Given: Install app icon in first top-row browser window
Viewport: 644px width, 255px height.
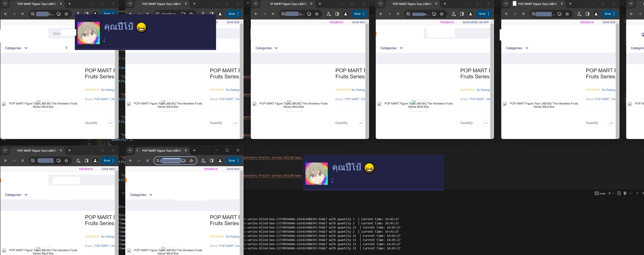Looking at the screenshot, I should [x=59, y=14].
